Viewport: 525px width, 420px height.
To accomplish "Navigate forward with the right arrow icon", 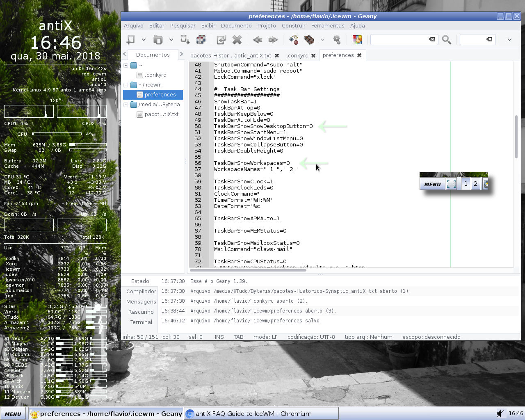I will pos(273,40).
